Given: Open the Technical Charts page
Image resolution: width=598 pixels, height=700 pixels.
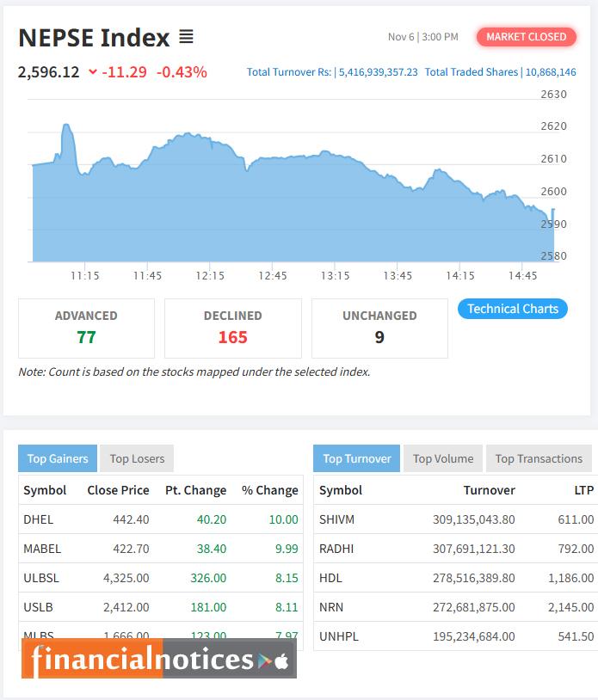Looking at the screenshot, I should (510, 309).
